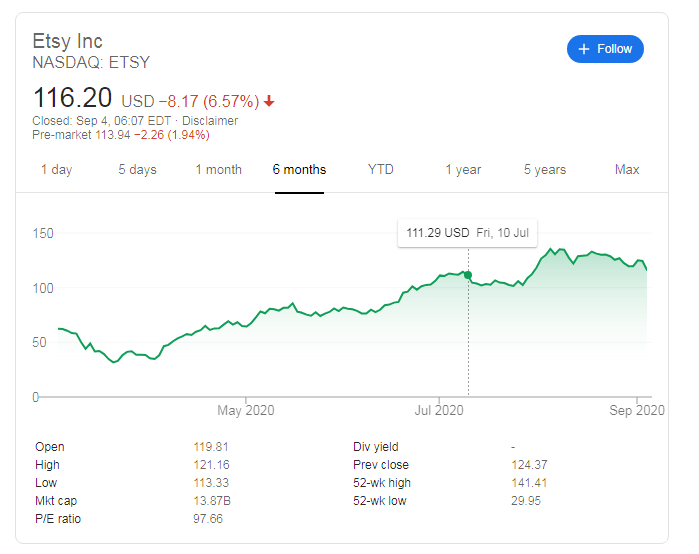Click the 100 y-axis label

[x=43, y=288]
